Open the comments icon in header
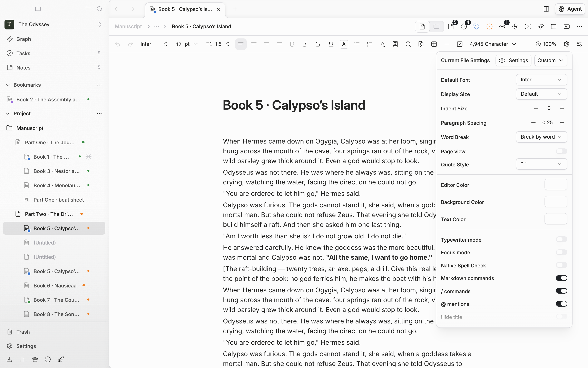Screen dimensions: 588x368 (553, 27)
